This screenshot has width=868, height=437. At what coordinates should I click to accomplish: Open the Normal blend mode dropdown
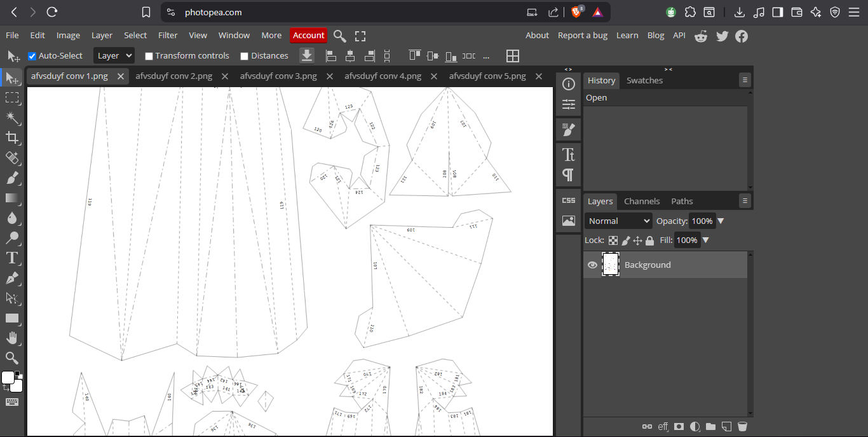click(618, 221)
